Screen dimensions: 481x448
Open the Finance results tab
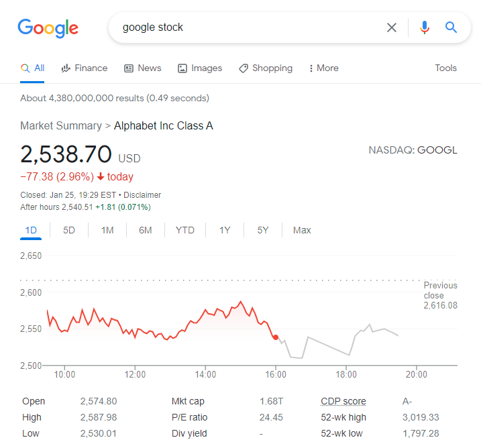point(84,68)
